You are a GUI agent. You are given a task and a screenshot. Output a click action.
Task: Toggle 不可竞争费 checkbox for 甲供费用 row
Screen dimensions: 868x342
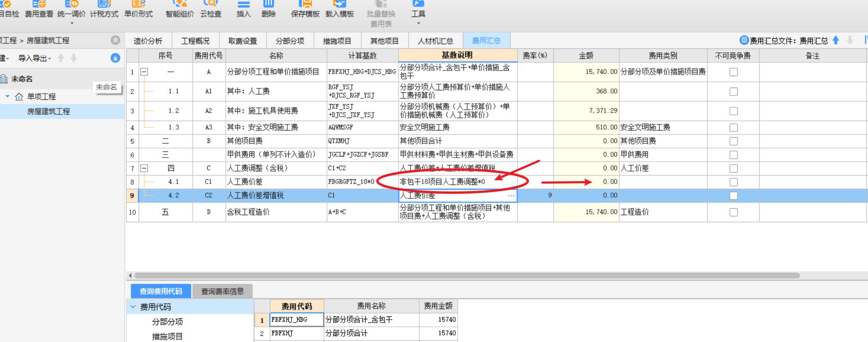pos(734,155)
